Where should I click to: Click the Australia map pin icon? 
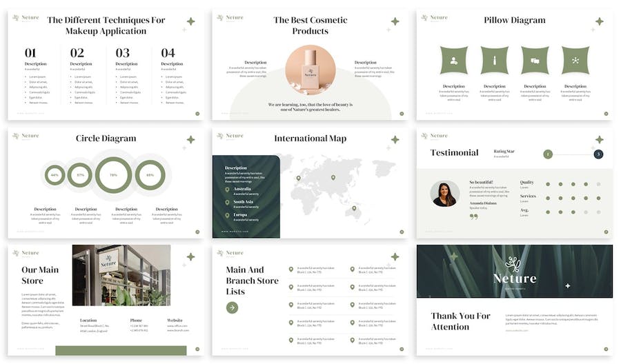[x=227, y=190]
